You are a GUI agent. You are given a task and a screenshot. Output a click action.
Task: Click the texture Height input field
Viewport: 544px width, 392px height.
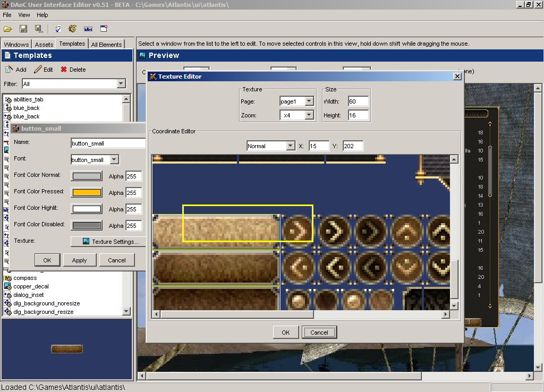(x=358, y=115)
